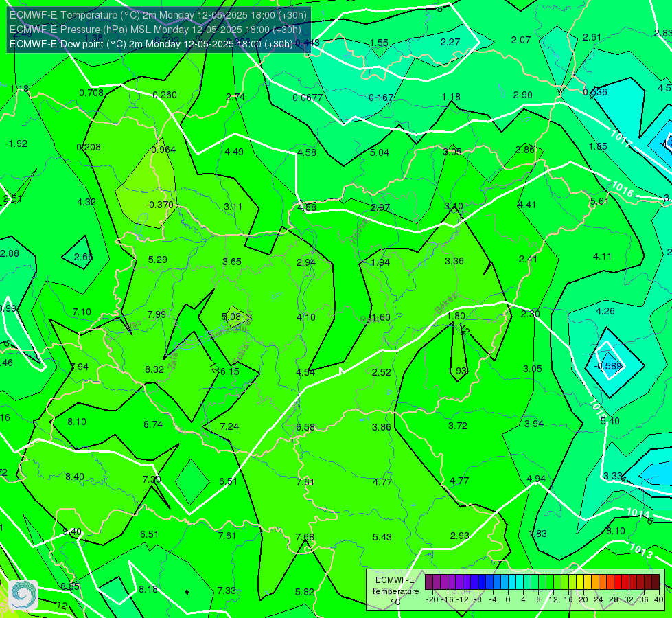Click the 1016 isobar label
The image size is (672, 618).
623,189
